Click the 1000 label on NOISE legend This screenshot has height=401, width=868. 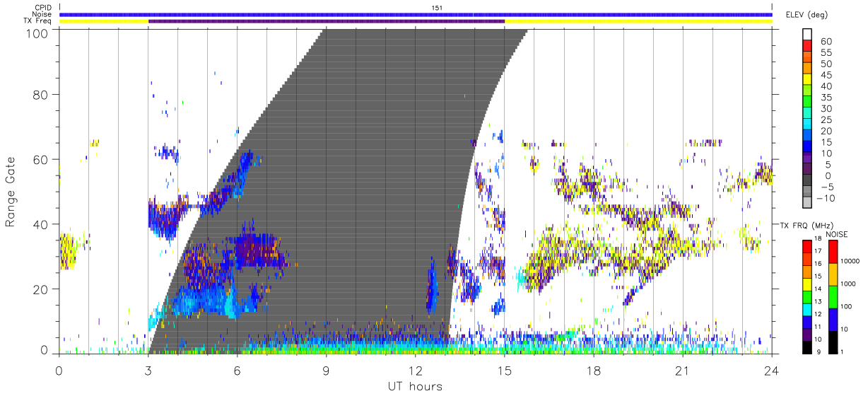[x=848, y=284]
